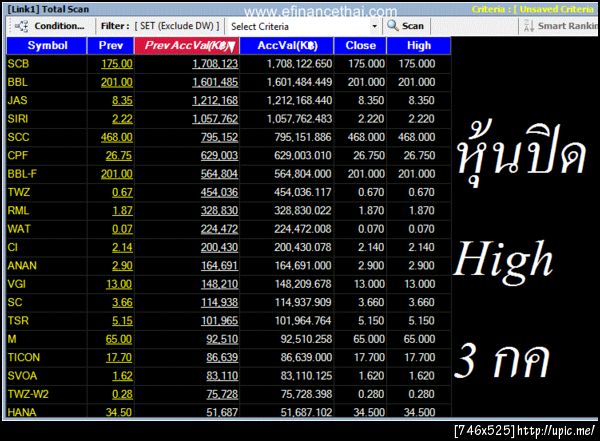Select the VGI symbol
This screenshot has width=600, height=441.
click(x=16, y=284)
